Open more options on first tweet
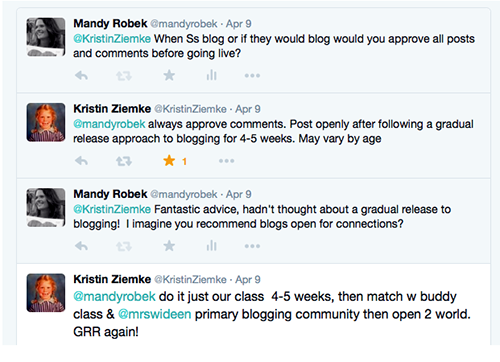This screenshot has height=362, width=500. pyautogui.click(x=252, y=76)
